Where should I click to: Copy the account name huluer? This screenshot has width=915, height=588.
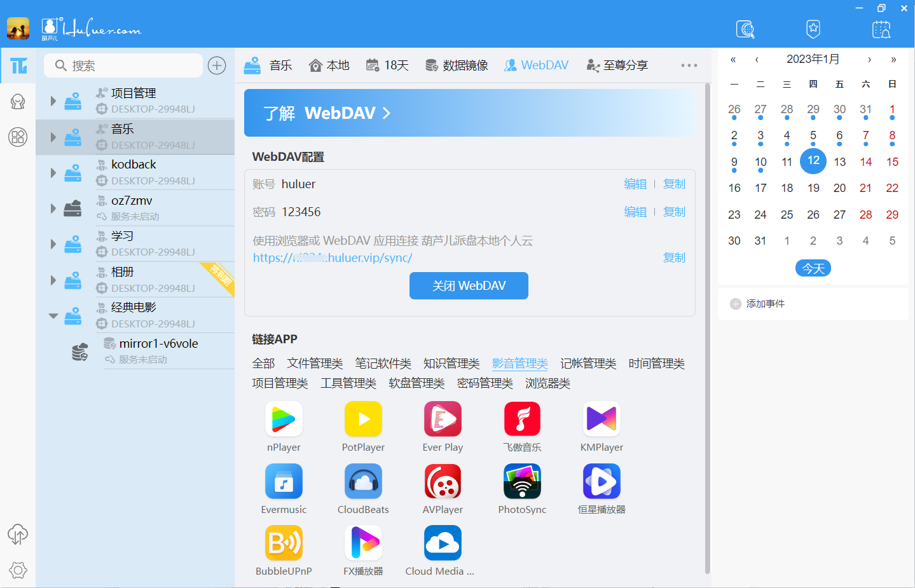point(674,184)
